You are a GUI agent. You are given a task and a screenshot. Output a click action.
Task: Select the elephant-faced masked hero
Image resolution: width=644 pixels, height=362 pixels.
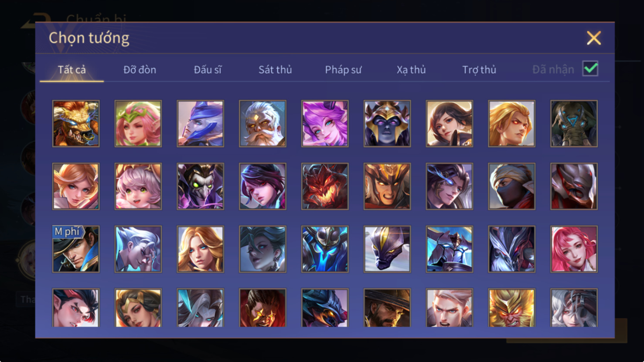pos(574,124)
